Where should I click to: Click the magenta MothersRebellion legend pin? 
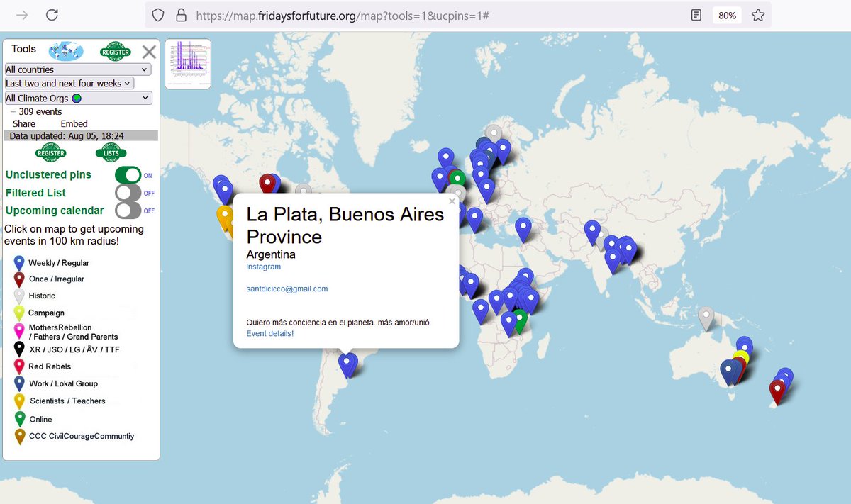19,331
